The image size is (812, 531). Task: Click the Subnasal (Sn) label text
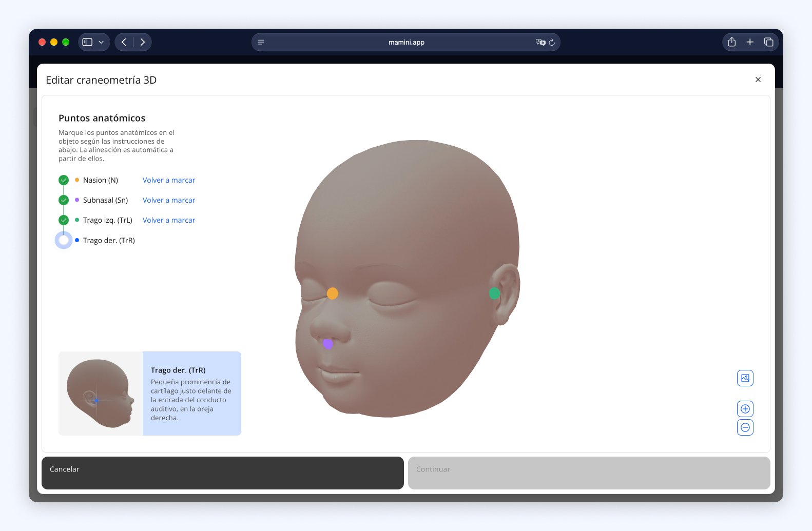105,200
